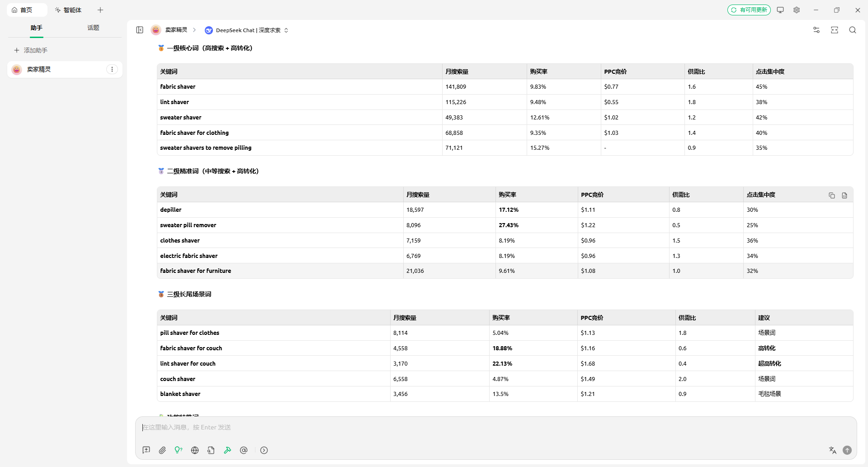
Task: Click the new topic icon in input toolbar
Action: click(x=146, y=450)
